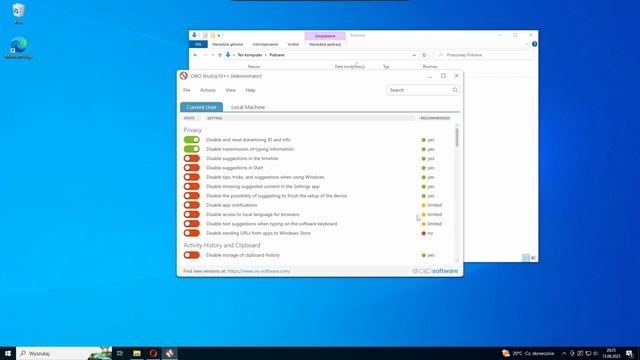The width and height of the screenshot is (640, 360).
Task: Open the Windows Start menu
Action: pyautogui.click(x=8, y=353)
